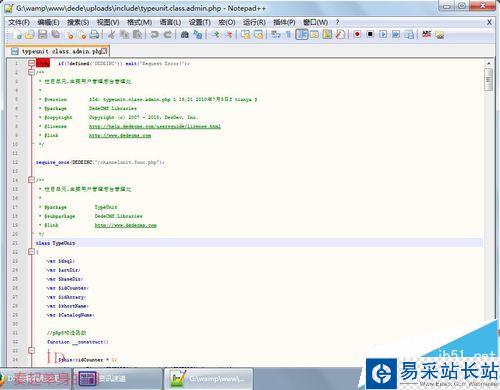Run macro multiple times icon
Image resolution: width=500 pixels, height=390 pixels.
[x=396, y=34]
